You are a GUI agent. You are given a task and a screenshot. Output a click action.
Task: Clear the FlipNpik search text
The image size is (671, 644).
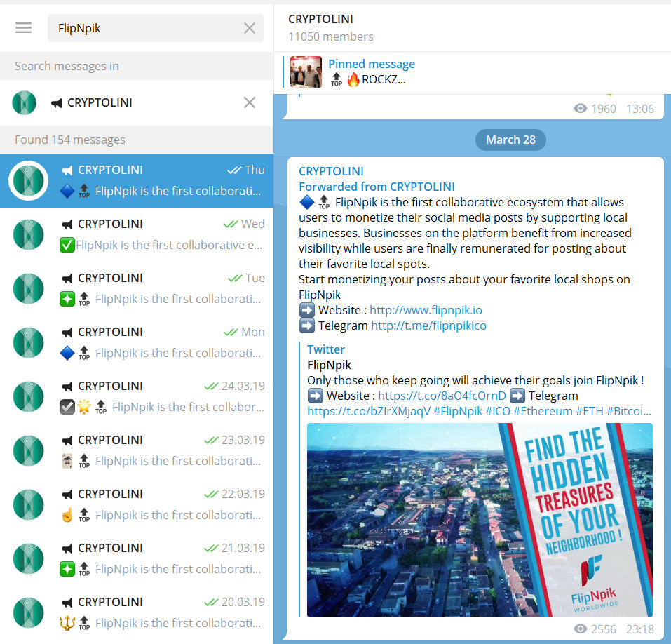point(250,28)
